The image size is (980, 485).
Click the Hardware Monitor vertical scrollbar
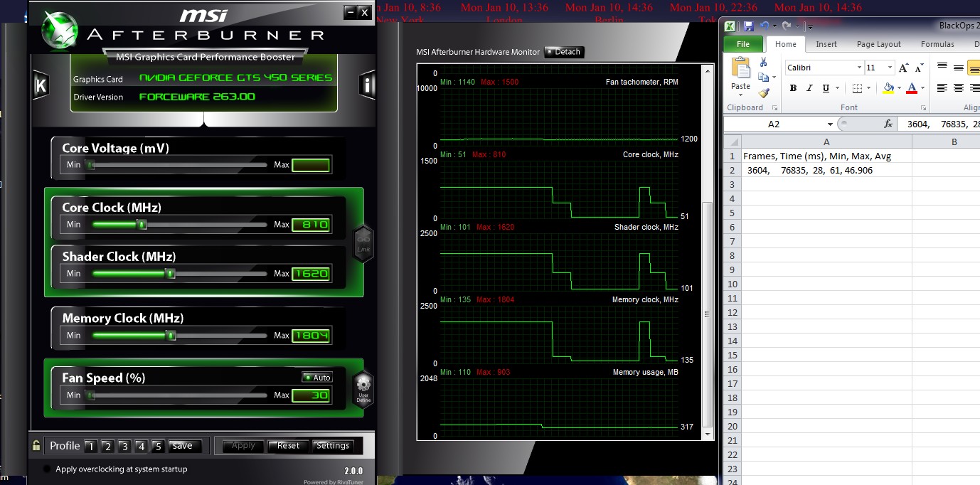click(x=707, y=313)
